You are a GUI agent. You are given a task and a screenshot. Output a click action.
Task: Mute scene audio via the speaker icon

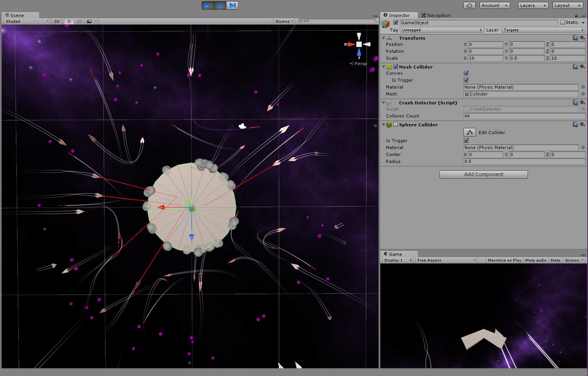[x=79, y=21]
